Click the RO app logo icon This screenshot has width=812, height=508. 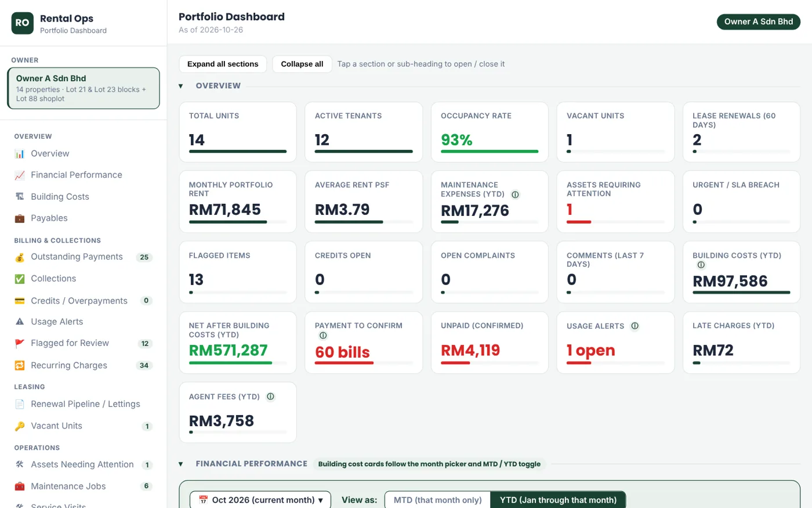(x=23, y=23)
